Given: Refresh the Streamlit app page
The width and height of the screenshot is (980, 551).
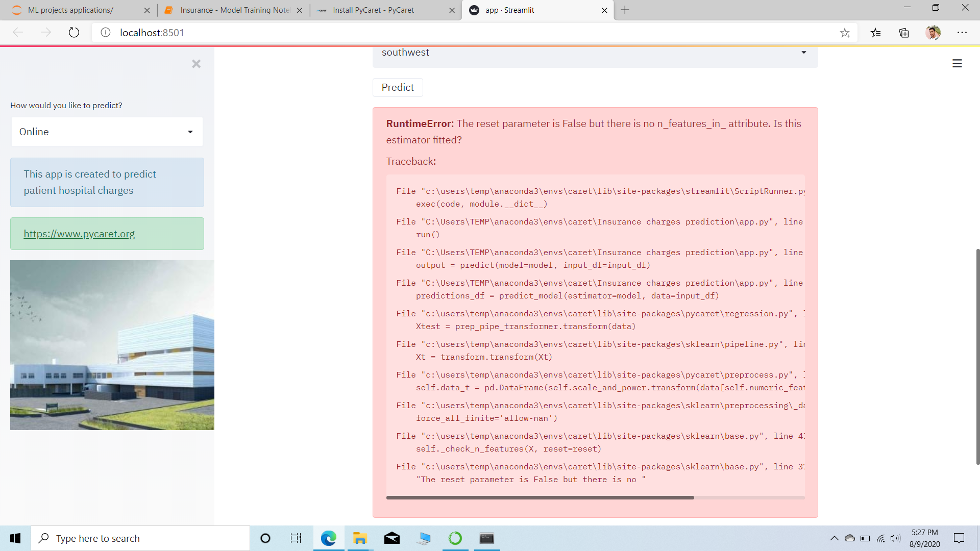Looking at the screenshot, I should [74, 32].
